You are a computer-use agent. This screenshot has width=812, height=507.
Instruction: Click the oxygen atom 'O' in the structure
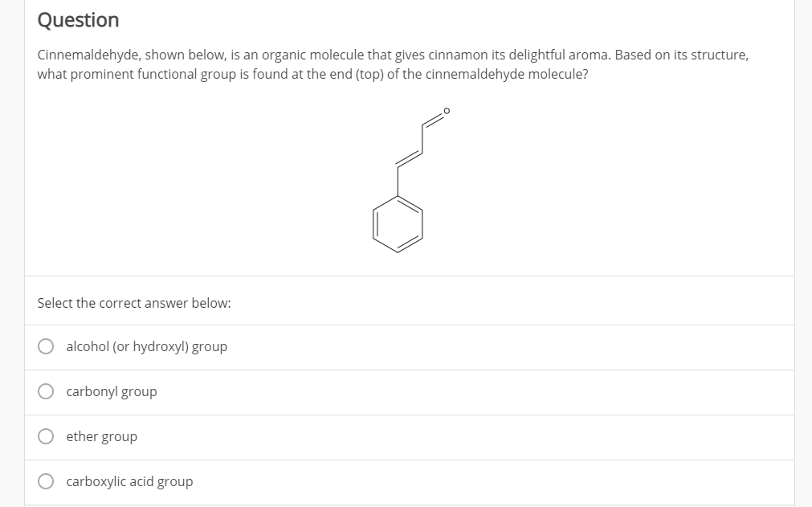(x=447, y=111)
